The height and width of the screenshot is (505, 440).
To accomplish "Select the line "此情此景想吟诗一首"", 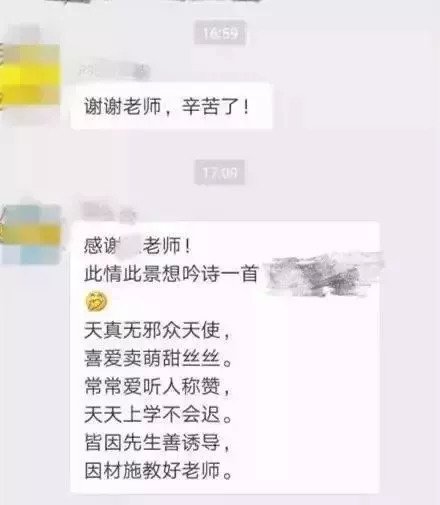I will (x=171, y=274).
